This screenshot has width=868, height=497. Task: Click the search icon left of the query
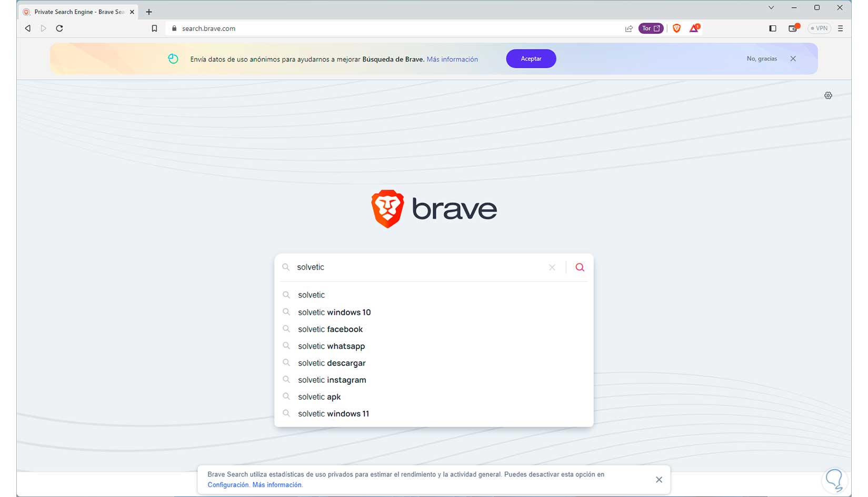point(286,267)
